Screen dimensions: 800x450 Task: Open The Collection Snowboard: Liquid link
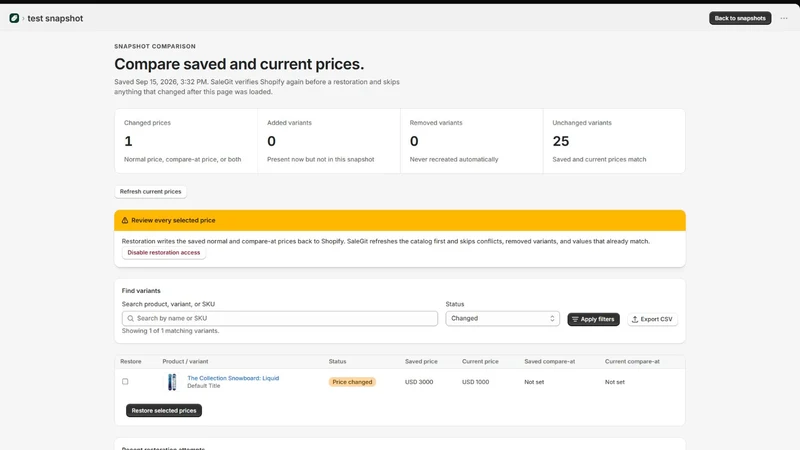click(x=233, y=378)
